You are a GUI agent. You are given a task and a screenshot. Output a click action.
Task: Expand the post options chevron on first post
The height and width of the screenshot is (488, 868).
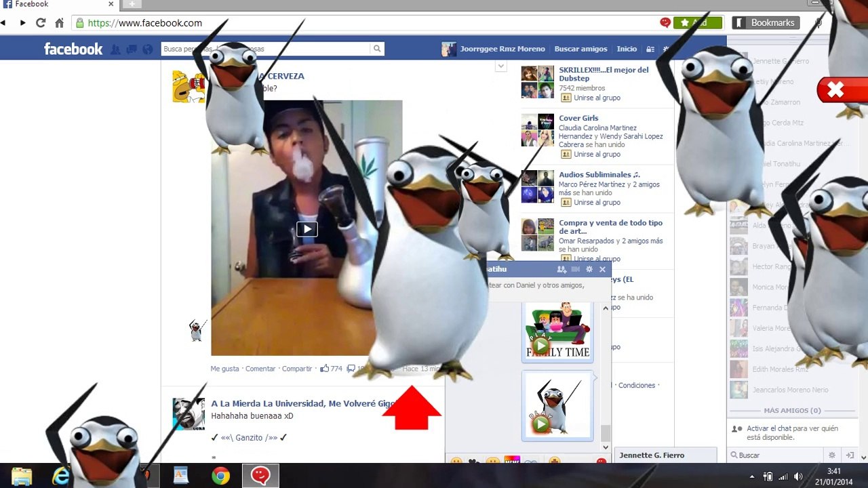500,66
